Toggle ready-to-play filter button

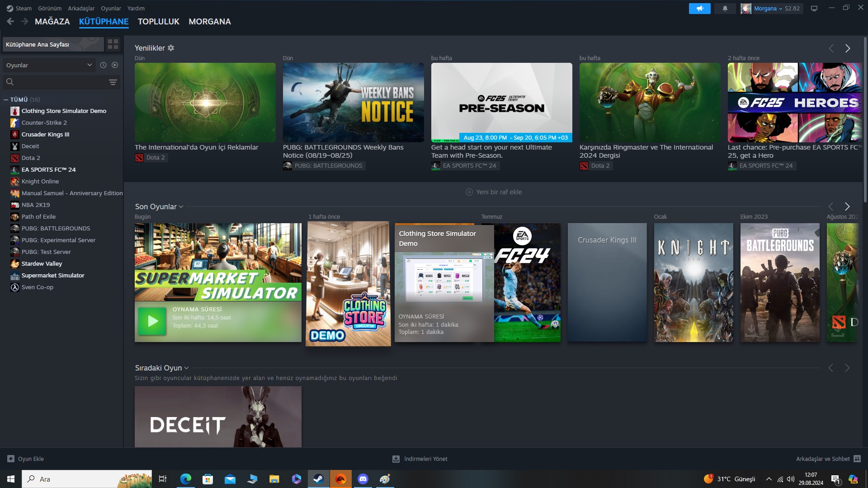[x=115, y=65]
